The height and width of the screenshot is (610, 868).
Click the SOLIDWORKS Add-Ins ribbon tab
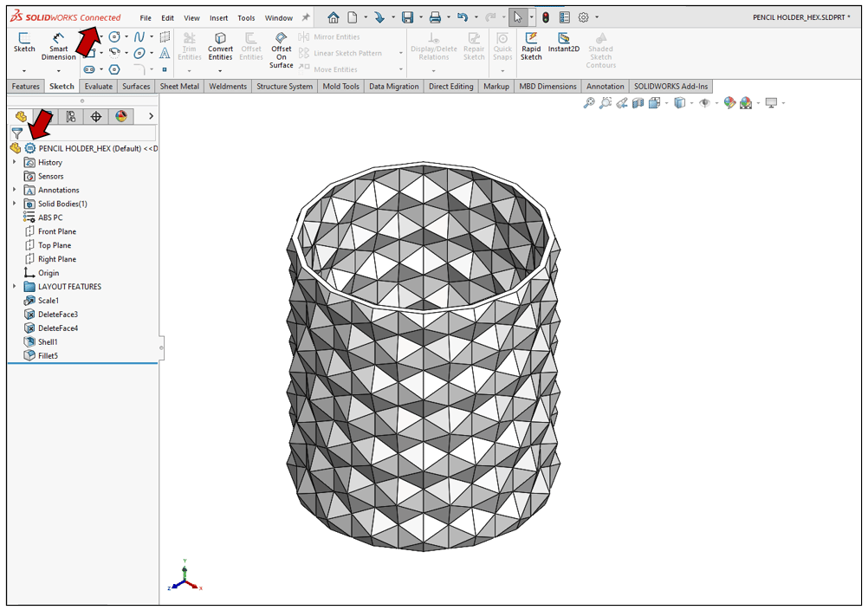click(x=670, y=86)
